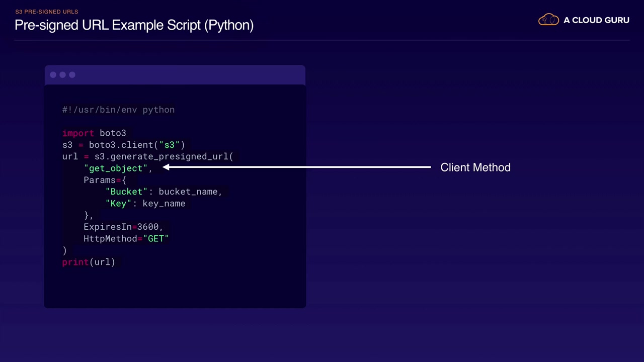Select the "Client Method" annotation label
This screenshot has width=644, height=362.
pyautogui.click(x=475, y=167)
